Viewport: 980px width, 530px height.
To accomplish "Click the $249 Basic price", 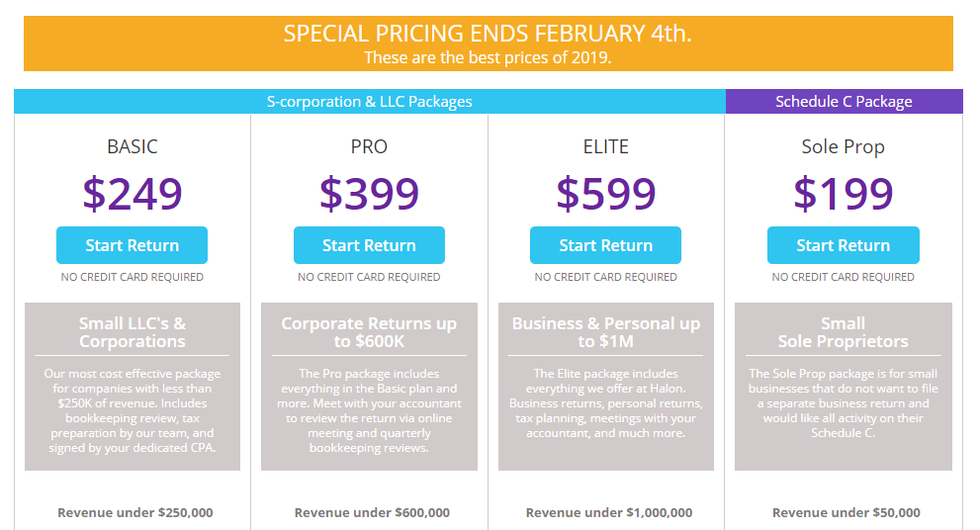I will 132,193.
